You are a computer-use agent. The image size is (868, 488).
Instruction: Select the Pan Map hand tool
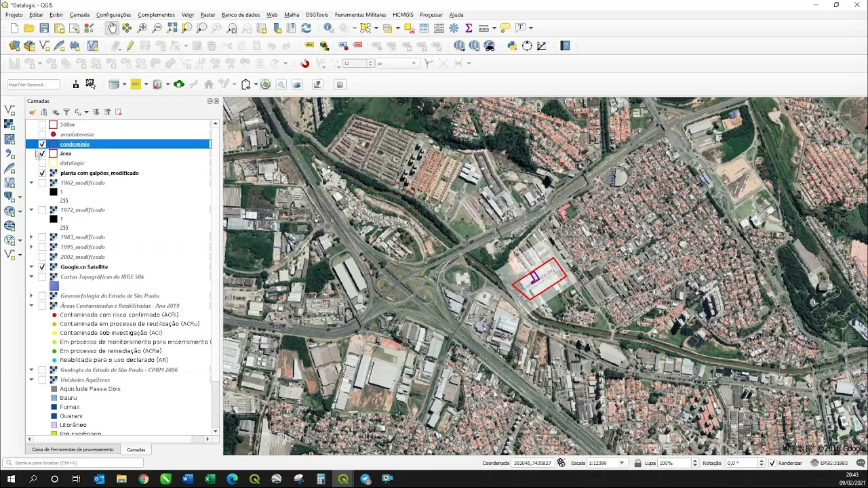coord(112,28)
